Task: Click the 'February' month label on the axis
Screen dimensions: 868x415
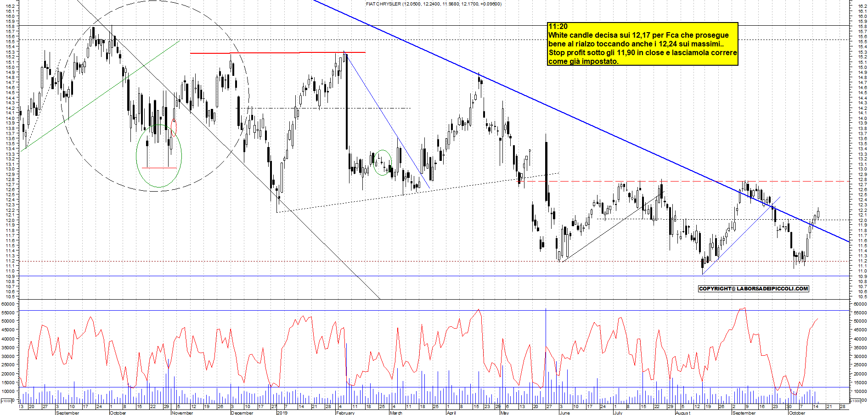Action: point(345,413)
